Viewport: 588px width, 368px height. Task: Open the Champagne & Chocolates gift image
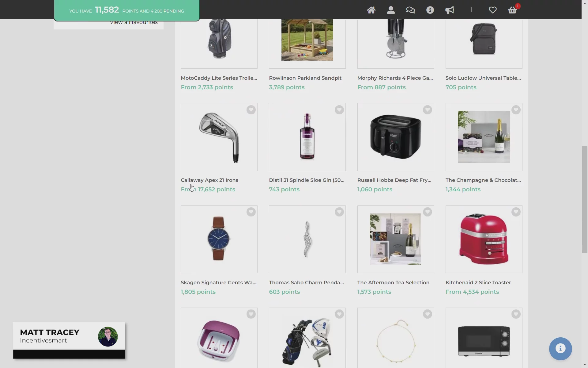pos(484,137)
